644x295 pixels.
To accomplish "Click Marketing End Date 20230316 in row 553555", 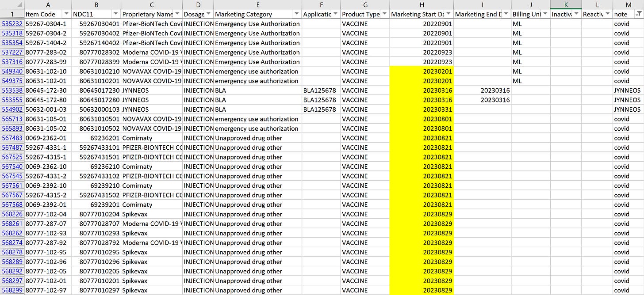I will (x=483, y=100).
